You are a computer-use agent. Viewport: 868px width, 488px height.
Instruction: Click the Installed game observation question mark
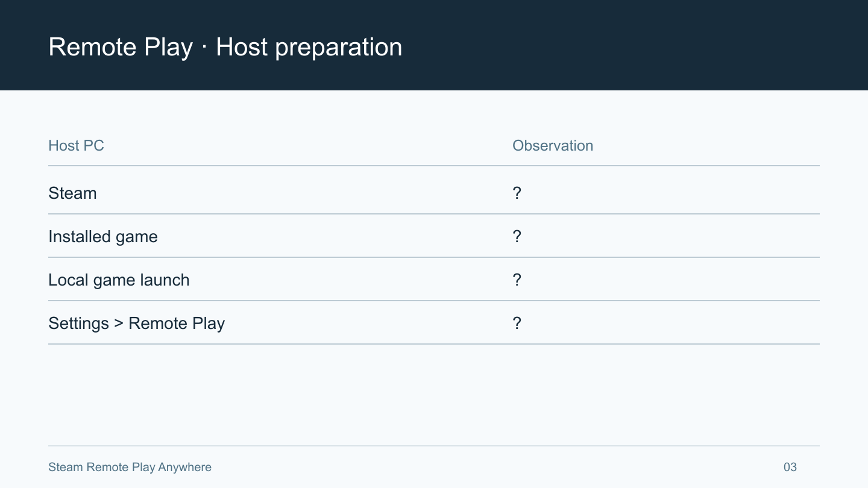coord(517,237)
